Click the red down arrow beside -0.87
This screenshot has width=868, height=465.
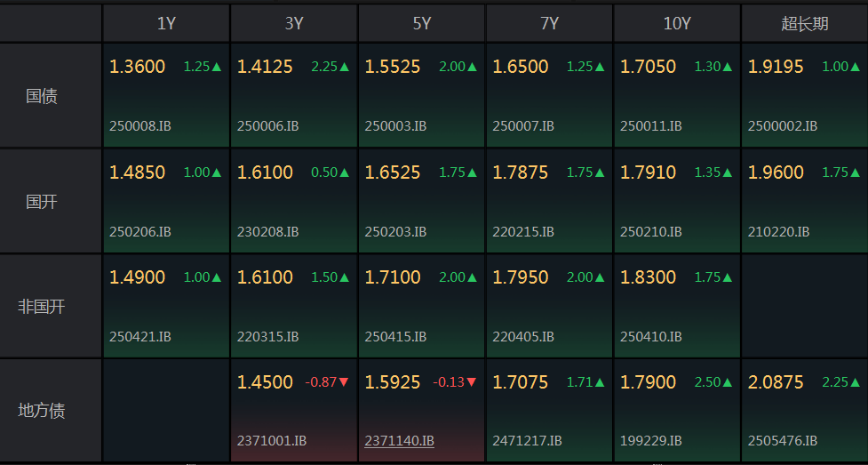click(345, 381)
